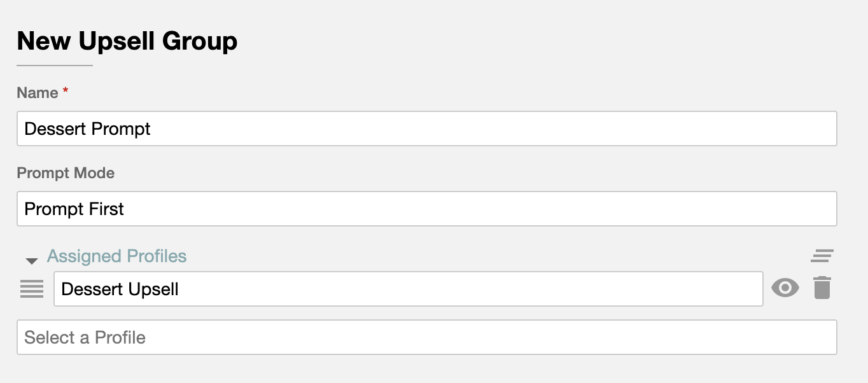Click the Prompt First value text
The height and width of the screenshot is (383, 868).
(x=74, y=209)
